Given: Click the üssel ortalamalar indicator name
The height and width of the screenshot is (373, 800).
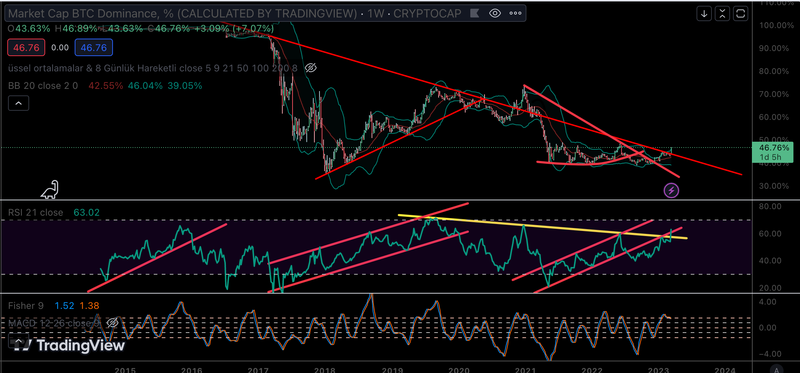Looking at the screenshot, I should 153,68.
